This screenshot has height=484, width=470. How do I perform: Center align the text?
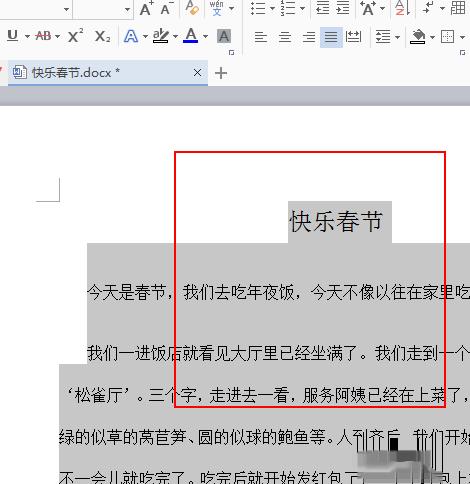[x=285, y=36]
